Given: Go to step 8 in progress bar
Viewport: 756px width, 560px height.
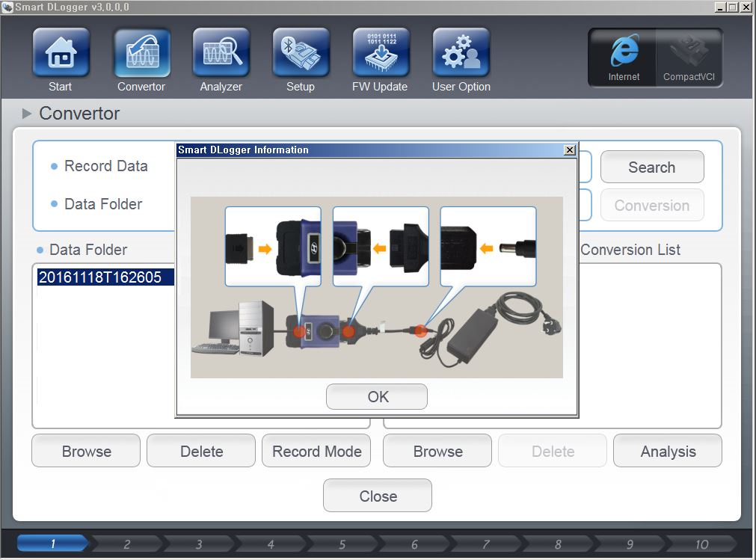Looking at the screenshot, I should [557, 544].
